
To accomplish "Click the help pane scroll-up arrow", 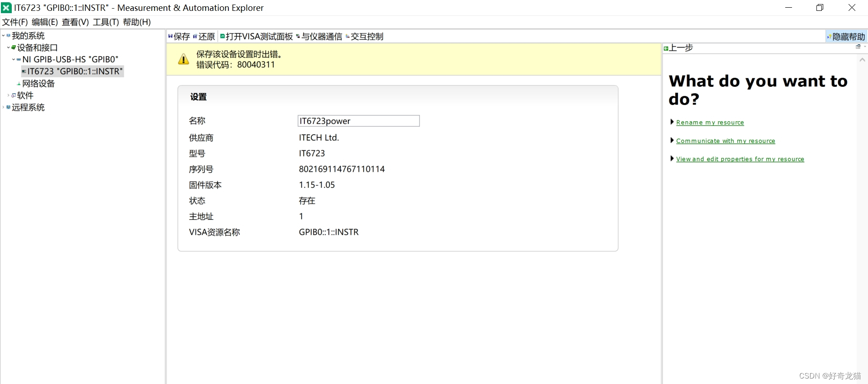I will 862,60.
